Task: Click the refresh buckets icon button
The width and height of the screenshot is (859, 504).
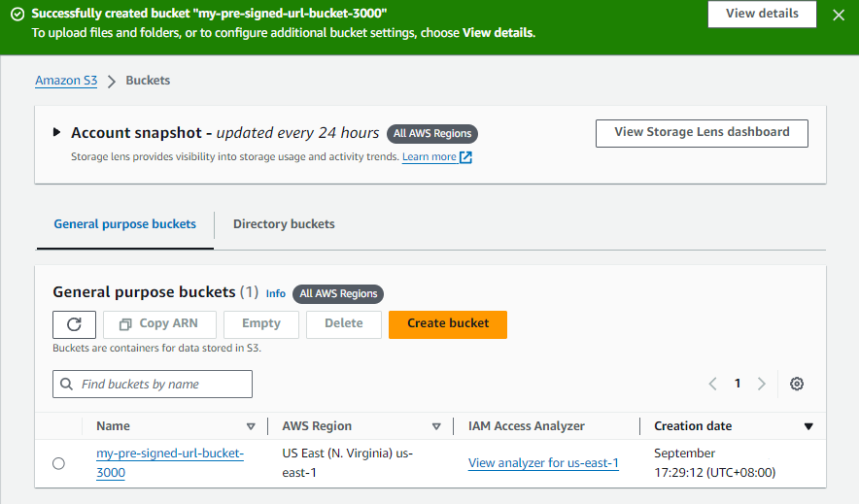Action: (74, 324)
